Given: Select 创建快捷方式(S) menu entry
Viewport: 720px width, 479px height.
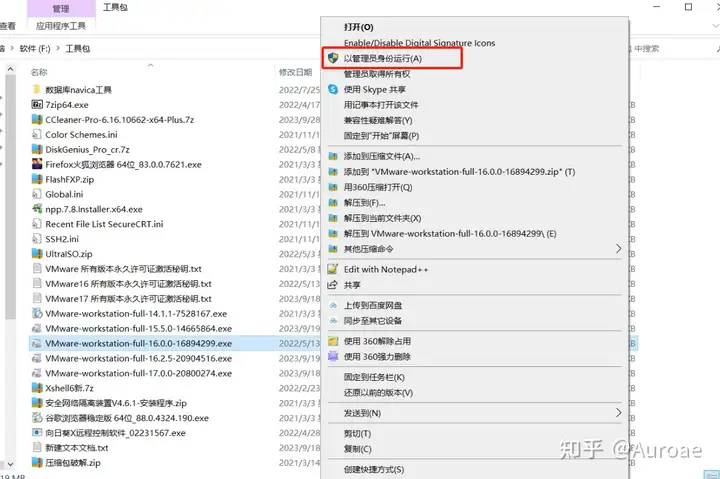Looking at the screenshot, I should 374,469.
